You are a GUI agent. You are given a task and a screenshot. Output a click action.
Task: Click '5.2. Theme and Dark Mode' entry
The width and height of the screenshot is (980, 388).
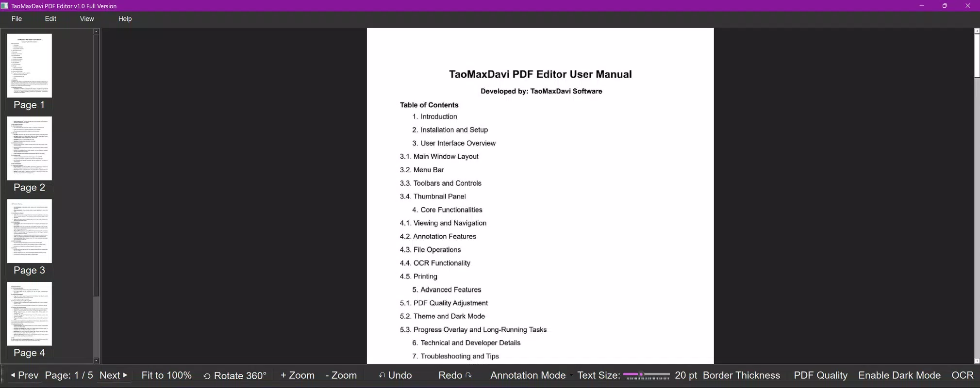coord(443,316)
